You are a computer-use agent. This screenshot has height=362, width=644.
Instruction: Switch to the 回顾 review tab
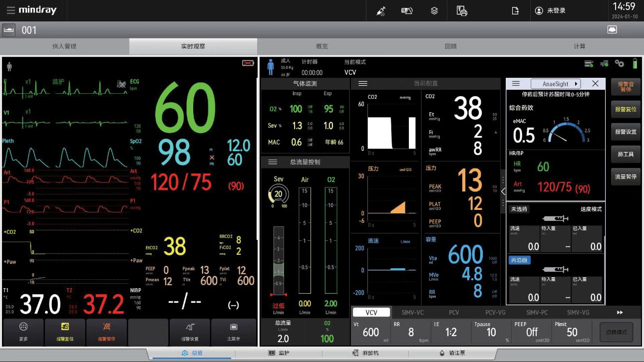[450, 46]
